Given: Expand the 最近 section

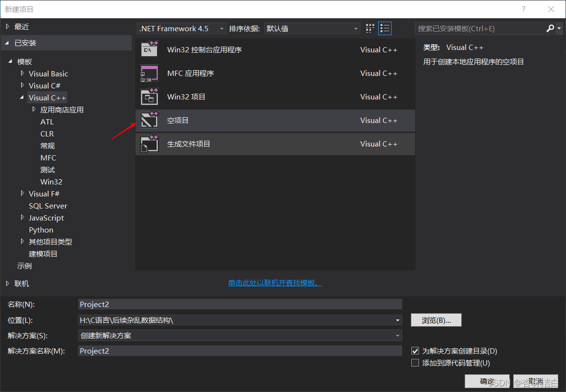Looking at the screenshot, I should click(x=8, y=26).
